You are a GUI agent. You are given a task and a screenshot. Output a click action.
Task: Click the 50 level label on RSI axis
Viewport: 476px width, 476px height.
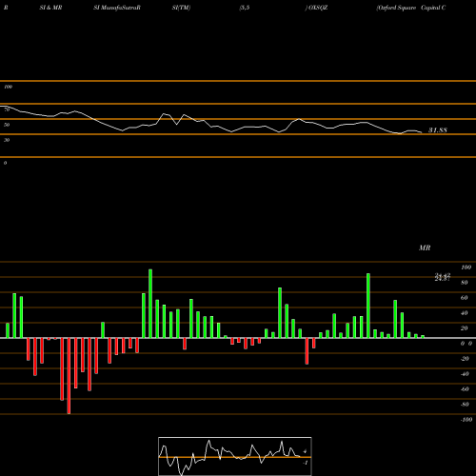point(7,125)
